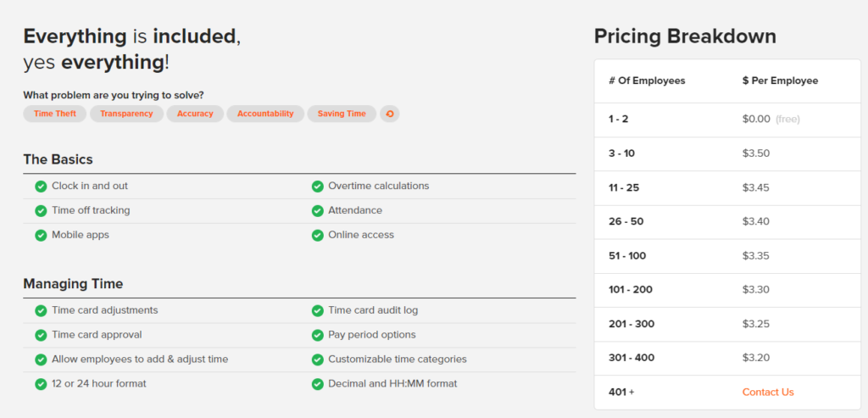The image size is (868, 418).
Task: Click the 3 - 10 employees pricing row
Action: 727,153
